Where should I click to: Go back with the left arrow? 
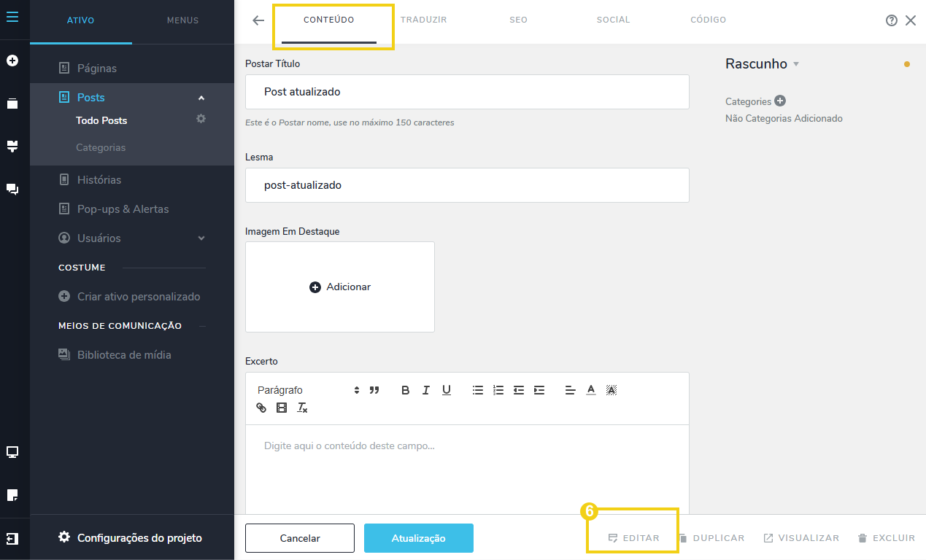point(258,20)
